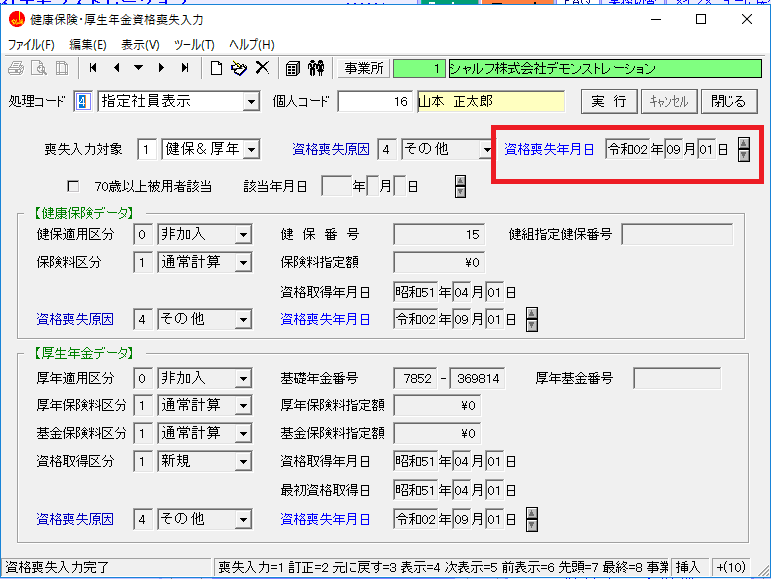Open the ツール(T) menu
This screenshot has height=579, width=771.
point(194,44)
